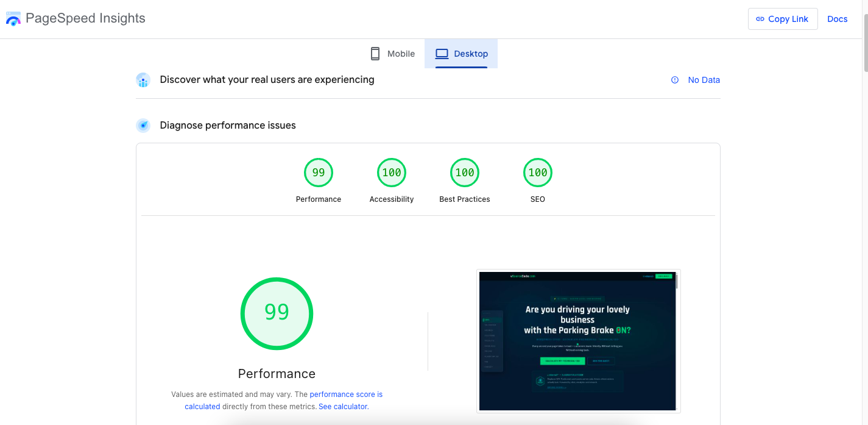Click Diagnose performance issues heading

(228, 126)
